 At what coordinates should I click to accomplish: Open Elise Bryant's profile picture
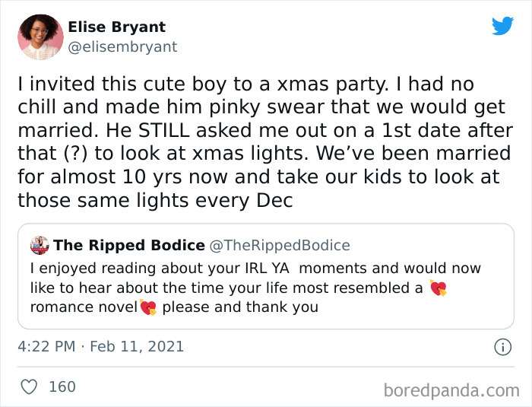coord(40,37)
